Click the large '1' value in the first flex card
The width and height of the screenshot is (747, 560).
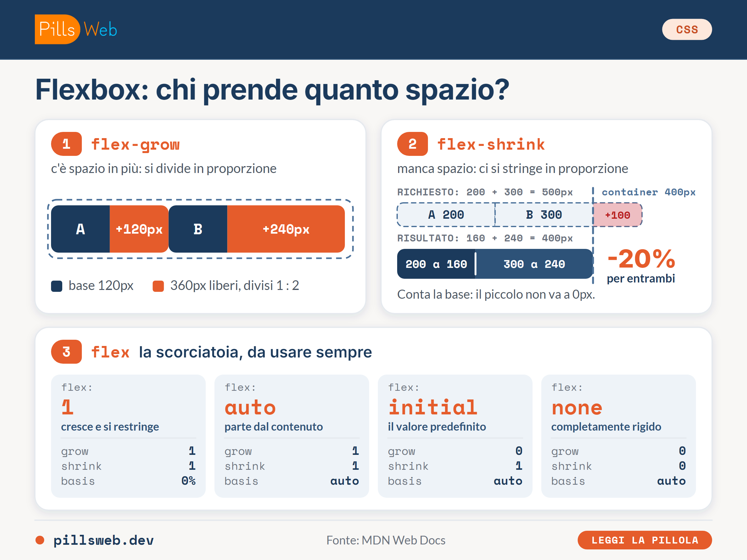coord(68,407)
